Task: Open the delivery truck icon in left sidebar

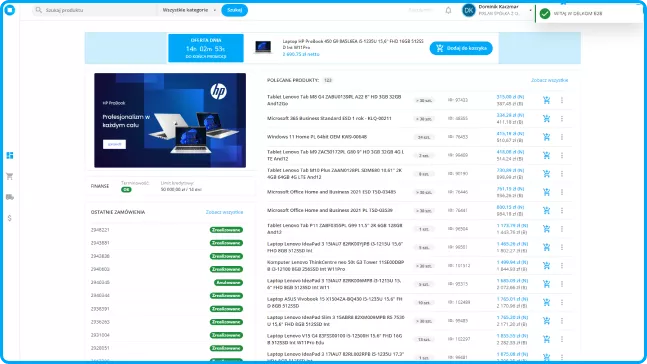Action: pyautogui.click(x=10, y=197)
